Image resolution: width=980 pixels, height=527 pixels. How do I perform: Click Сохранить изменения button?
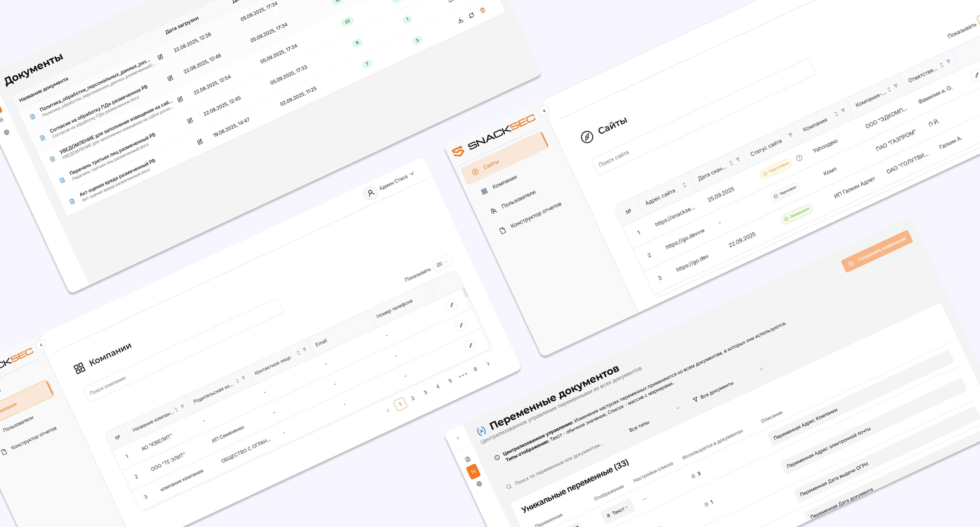pyautogui.click(x=877, y=251)
